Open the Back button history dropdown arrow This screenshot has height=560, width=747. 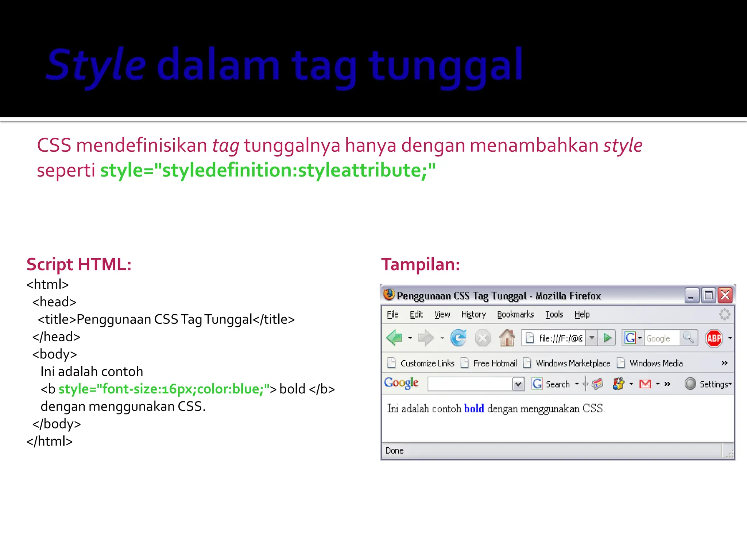coord(410,338)
